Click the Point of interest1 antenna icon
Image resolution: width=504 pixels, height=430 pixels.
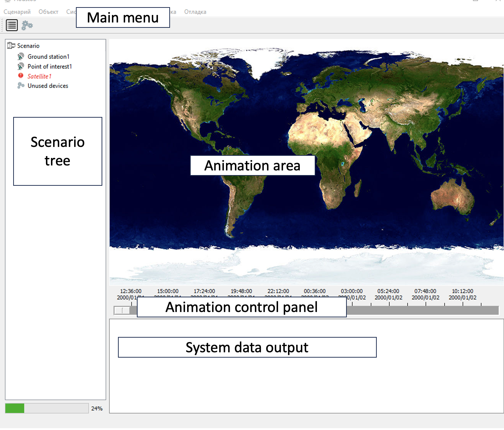[x=21, y=66]
